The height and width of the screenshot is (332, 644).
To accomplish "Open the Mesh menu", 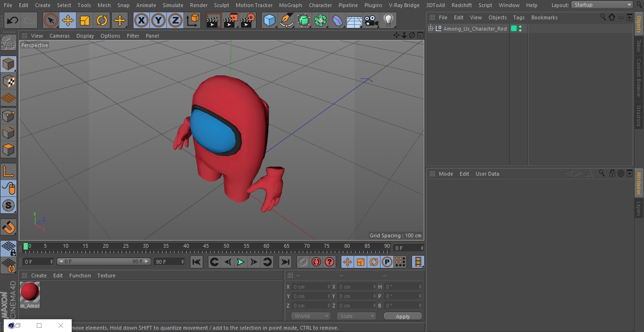I will (x=104, y=5).
